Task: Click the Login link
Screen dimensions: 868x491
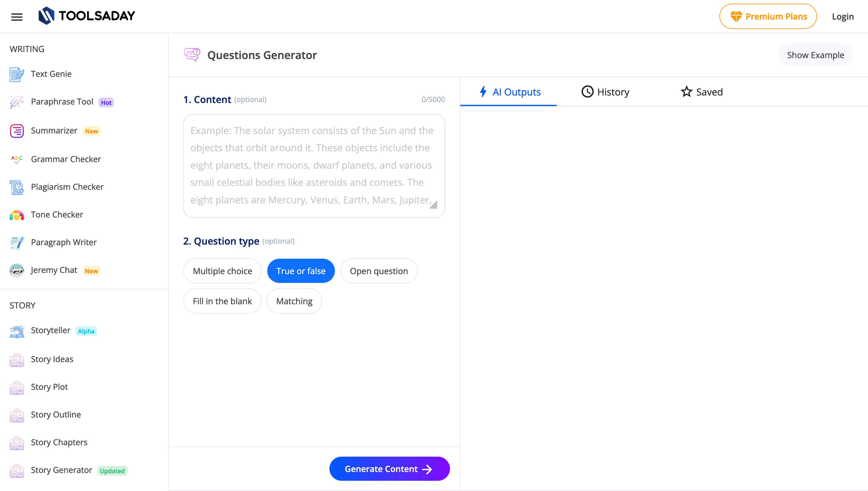Action: (x=842, y=16)
